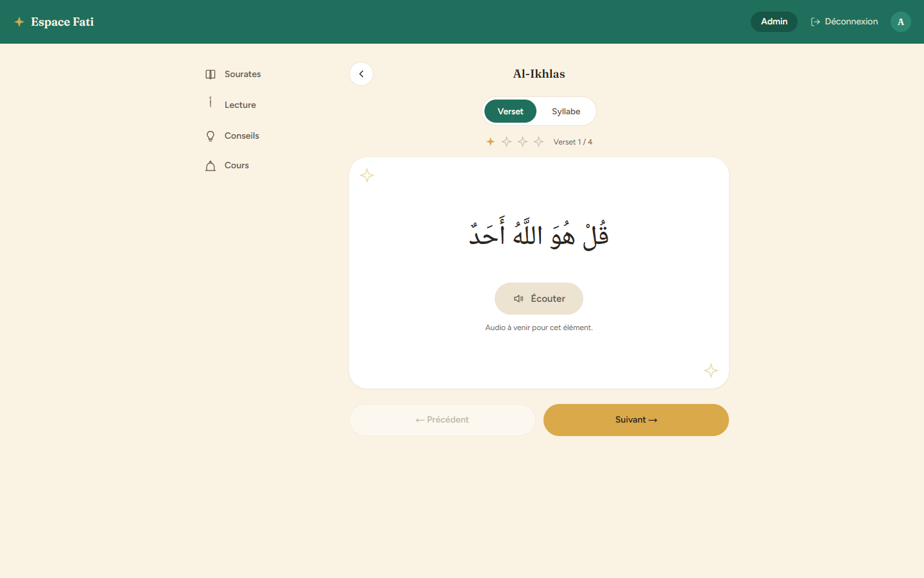Switch to Syllabe mode
Viewport: 924px width, 578px height.
[566, 111]
